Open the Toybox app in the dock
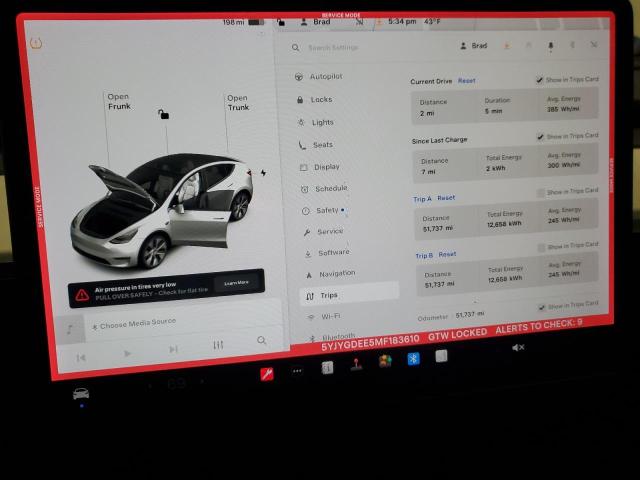 [385, 361]
